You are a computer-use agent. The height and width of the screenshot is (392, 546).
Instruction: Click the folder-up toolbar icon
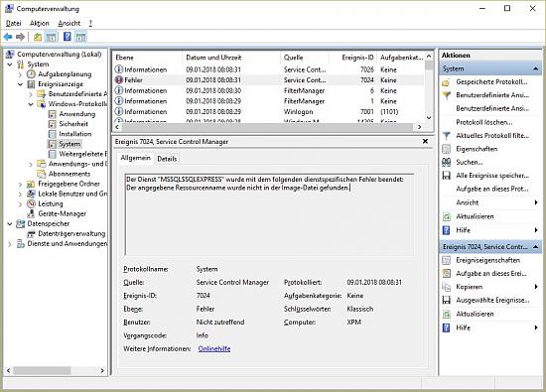[x=38, y=37]
